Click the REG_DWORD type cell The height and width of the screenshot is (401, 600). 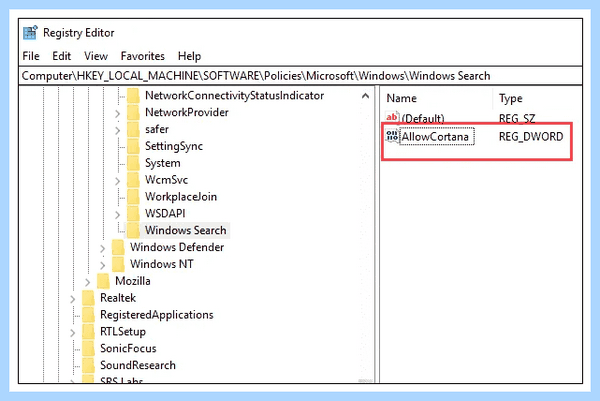tap(531, 137)
